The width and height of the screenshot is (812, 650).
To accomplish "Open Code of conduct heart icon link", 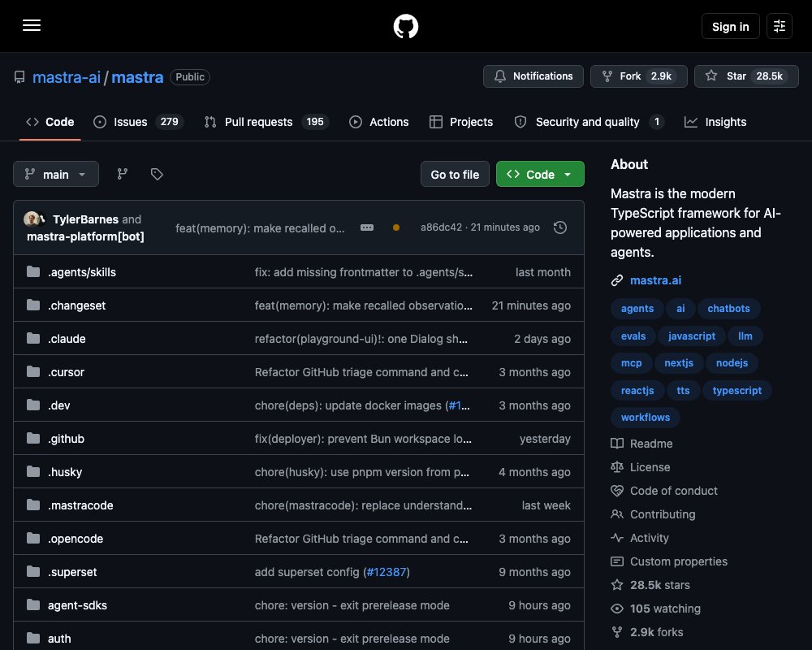I will pyautogui.click(x=664, y=491).
